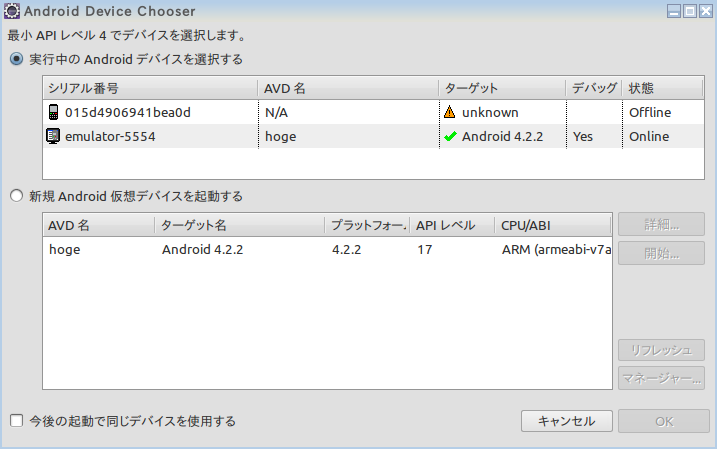Sort by the ターゲット column header
The image size is (717, 449).
point(503,88)
